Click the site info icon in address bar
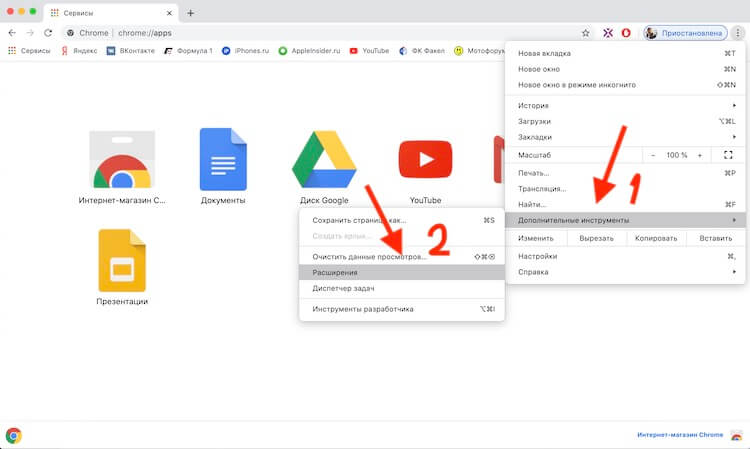This screenshot has height=449, width=750. (x=70, y=33)
